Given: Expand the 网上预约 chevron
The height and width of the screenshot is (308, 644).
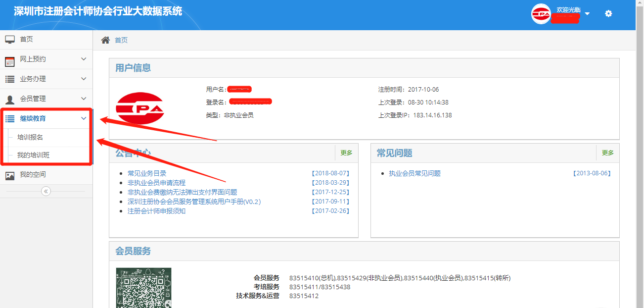Looking at the screenshot, I should (x=84, y=59).
